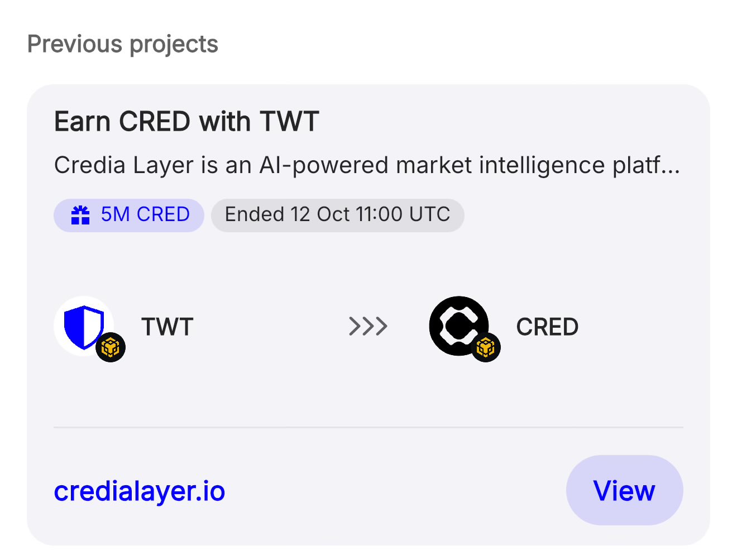Click the triple chevron arrows between tokens

point(368,326)
